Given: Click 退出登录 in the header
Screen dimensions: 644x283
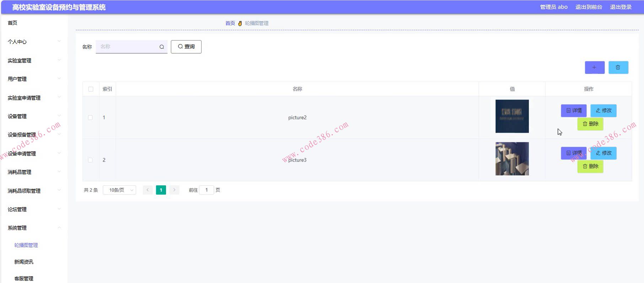Looking at the screenshot, I should 621,7.
